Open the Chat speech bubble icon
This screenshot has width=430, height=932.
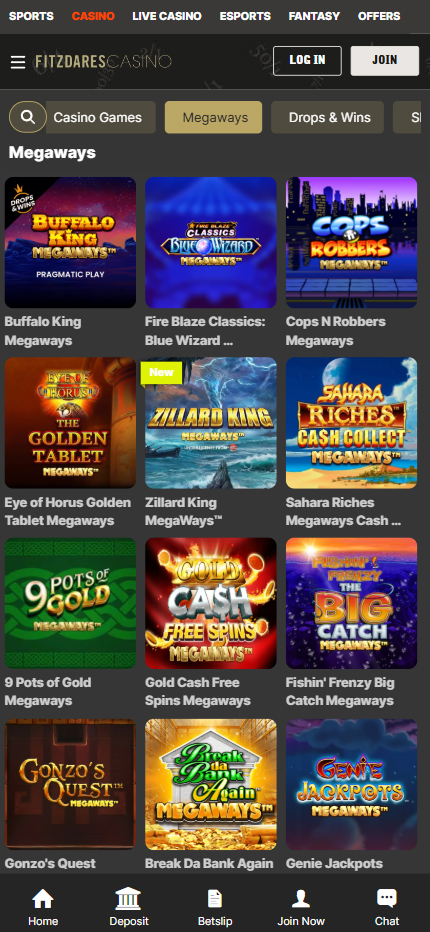click(x=387, y=899)
